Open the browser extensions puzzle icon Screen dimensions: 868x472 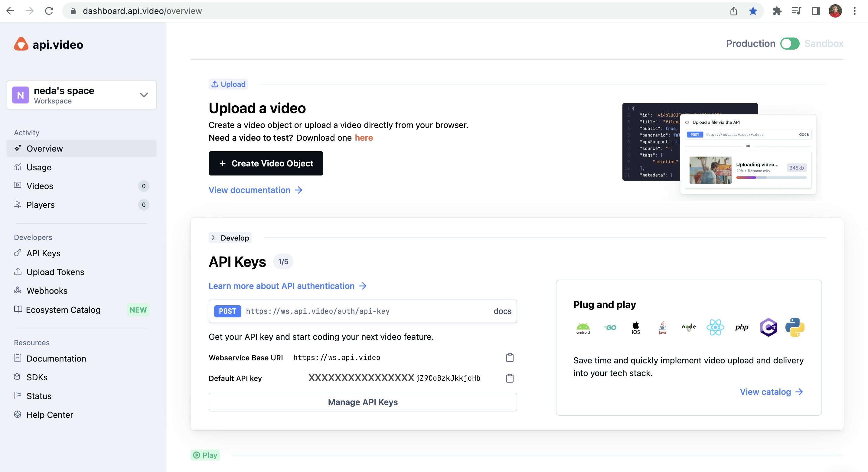click(x=777, y=11)
